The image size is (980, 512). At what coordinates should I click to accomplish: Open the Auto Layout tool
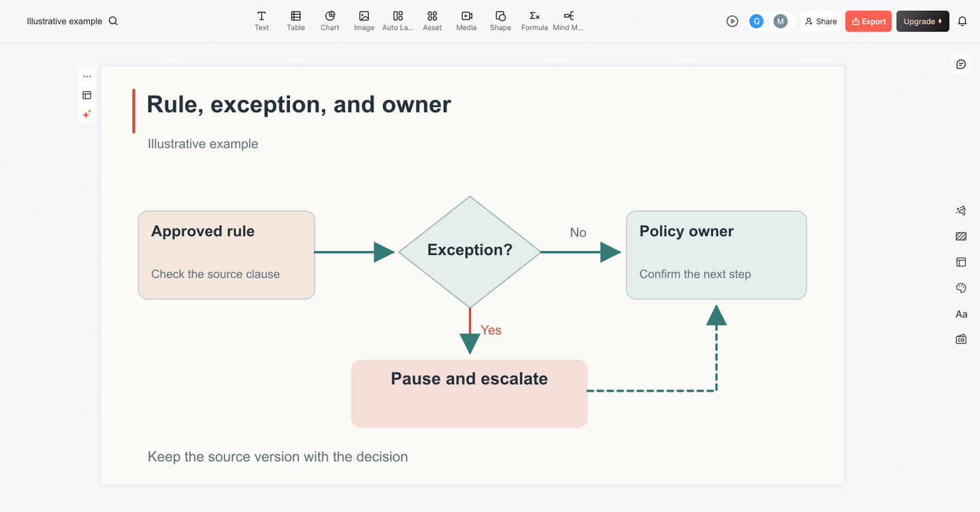coord(398,20)
